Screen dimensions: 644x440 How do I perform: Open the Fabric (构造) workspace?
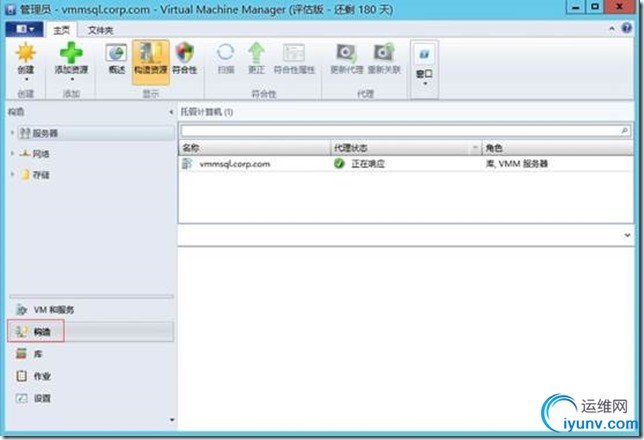(x=90, y=332)
